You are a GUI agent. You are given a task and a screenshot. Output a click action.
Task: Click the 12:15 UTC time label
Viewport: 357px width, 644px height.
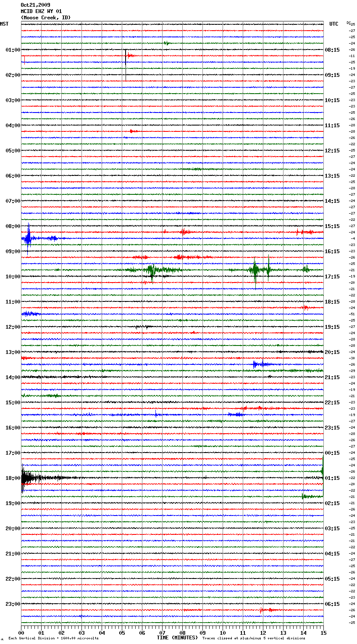pyautogui.click(x=332, y=151)
